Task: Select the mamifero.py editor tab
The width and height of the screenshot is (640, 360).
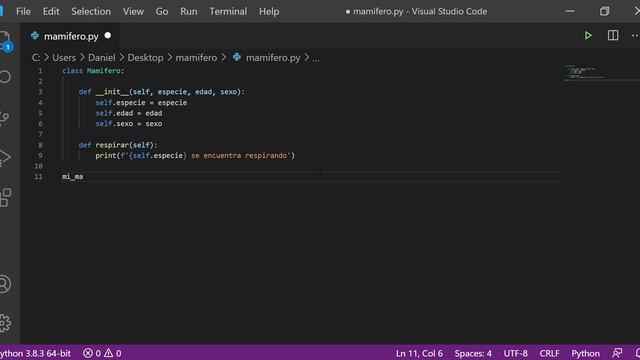Action: point(71,36)
